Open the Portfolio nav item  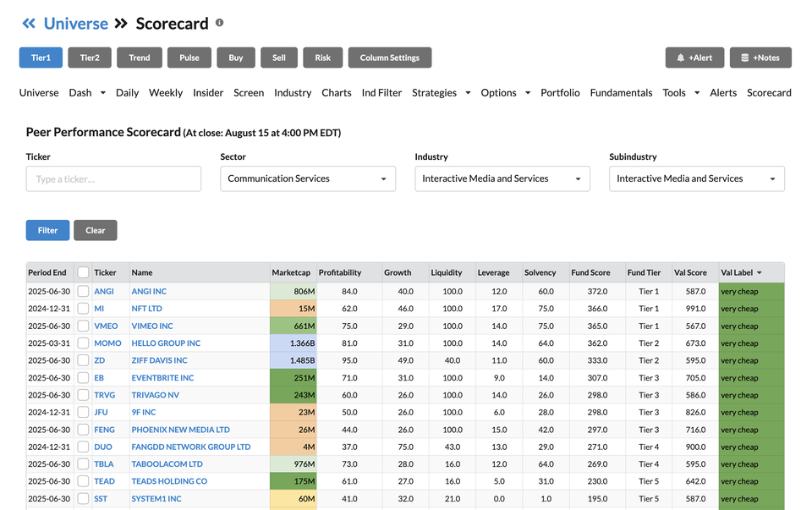point(560,93)
